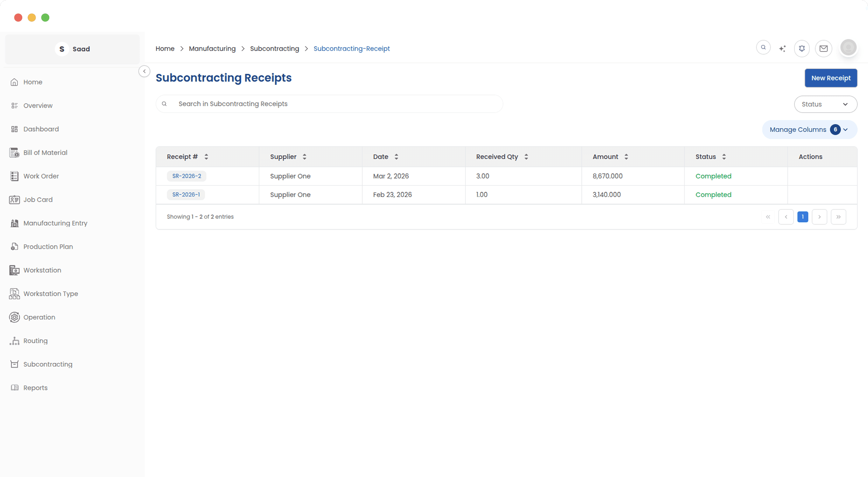
Task: Sort table by Receipt # column
Action: [206, 157]
